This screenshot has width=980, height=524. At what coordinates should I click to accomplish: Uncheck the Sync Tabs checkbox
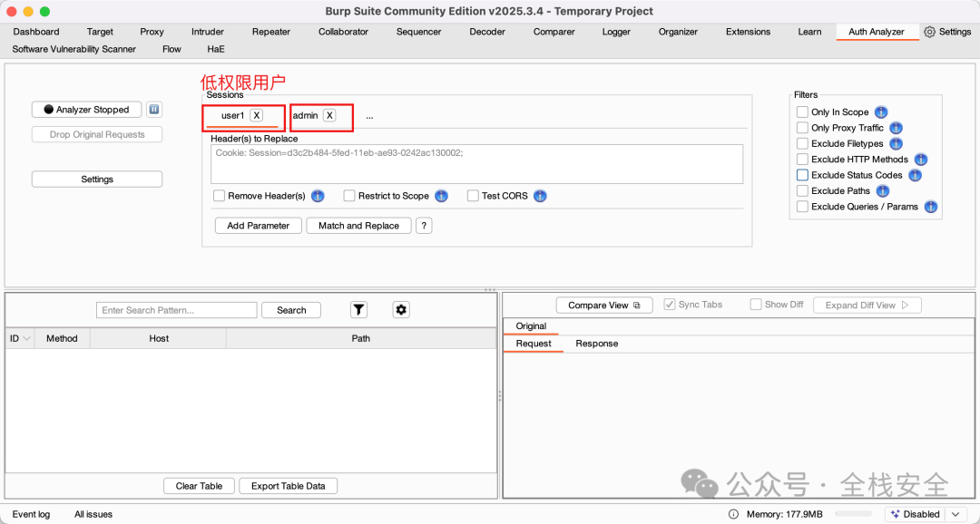pos(670,305)
